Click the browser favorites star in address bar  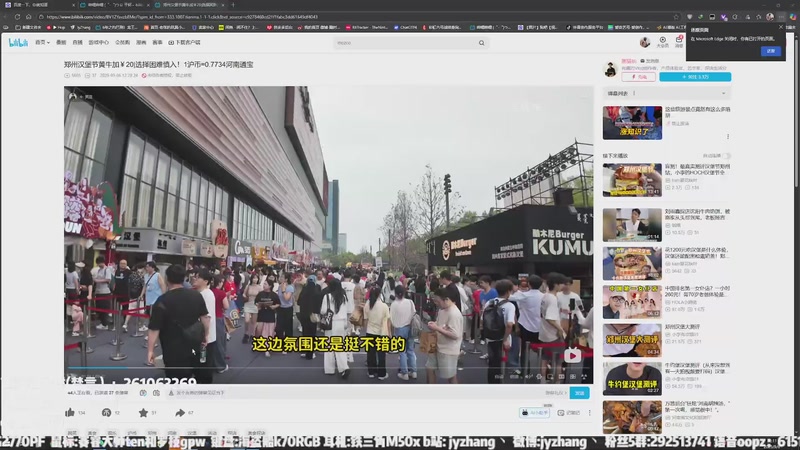[676, 17]
